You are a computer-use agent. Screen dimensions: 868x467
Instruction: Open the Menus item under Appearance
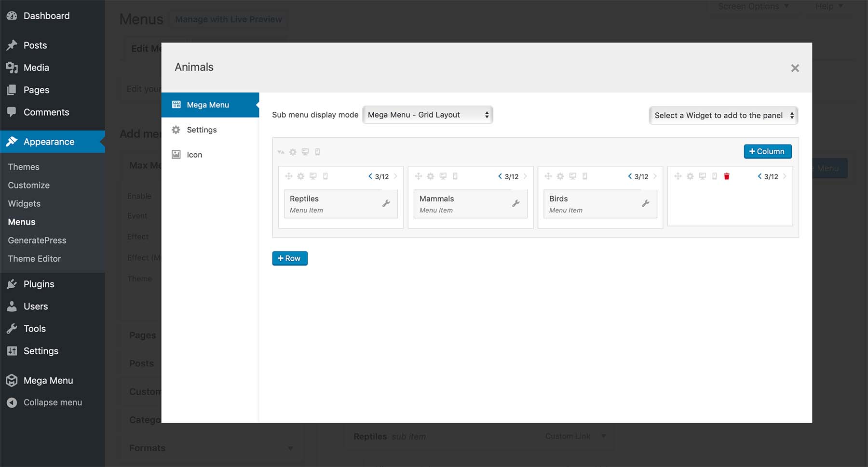pos(21,222)
